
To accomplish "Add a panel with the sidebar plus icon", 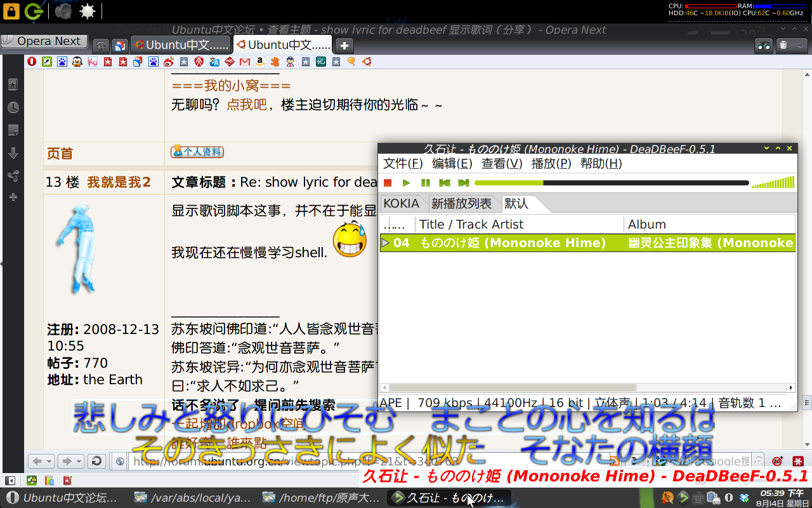I will pos(13,197).
